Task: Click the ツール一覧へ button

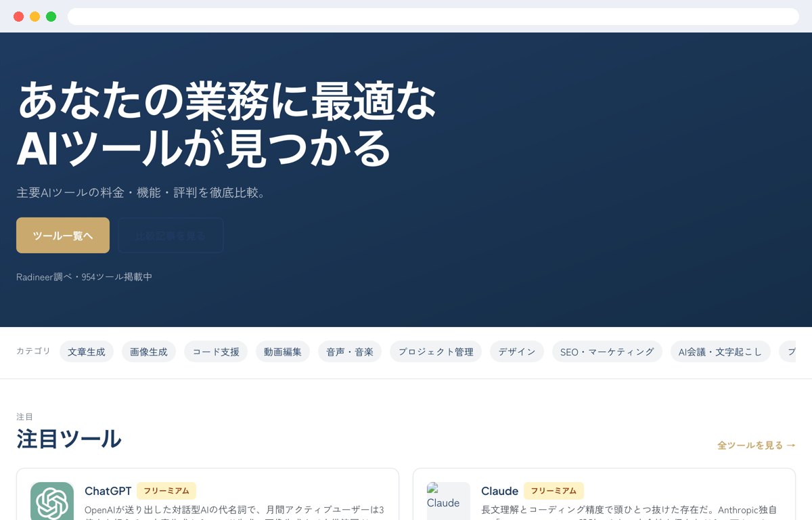Action: [x=63, y=235]
